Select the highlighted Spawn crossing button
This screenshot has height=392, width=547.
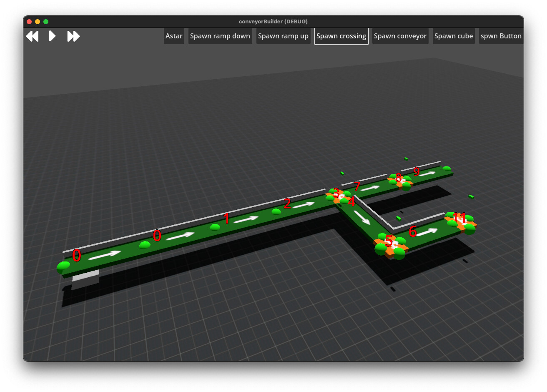click(x=341, y=36)
